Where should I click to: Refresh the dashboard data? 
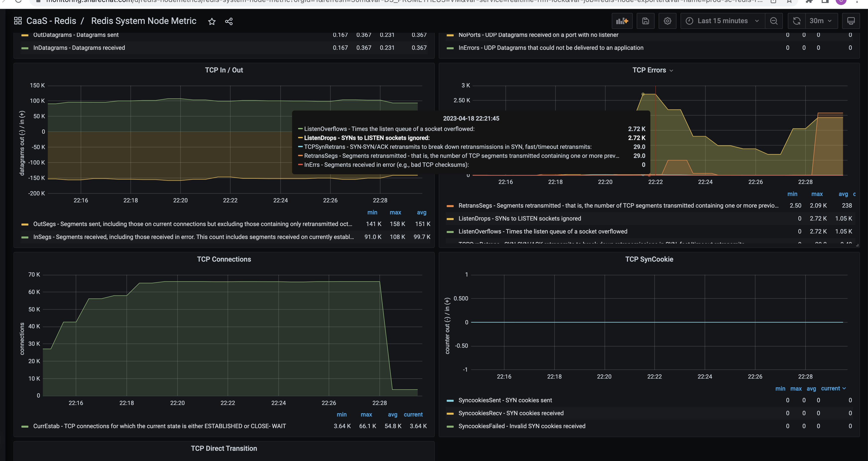[x=797, y=21]
